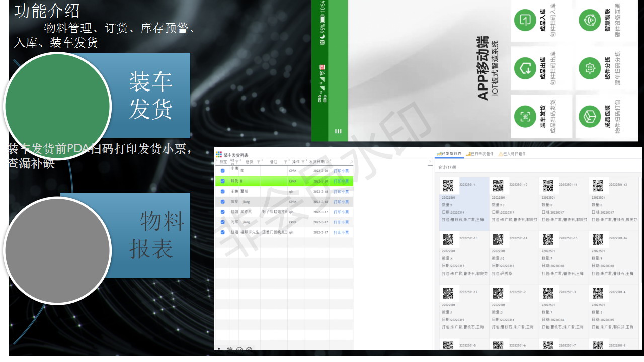Click the QR code of package 22022501-4
Viewport: 644px width, 362px height.
click(x=597, y=293)
